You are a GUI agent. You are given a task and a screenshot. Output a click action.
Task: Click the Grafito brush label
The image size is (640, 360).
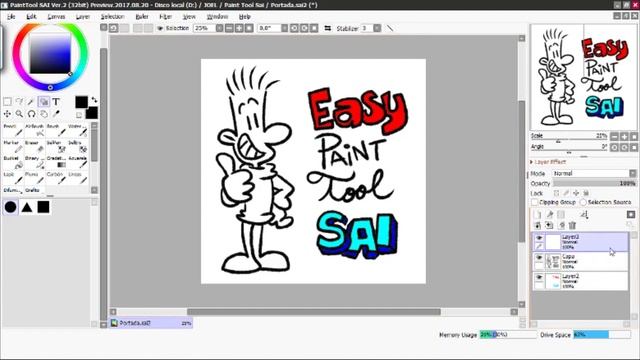coord(33,190)
